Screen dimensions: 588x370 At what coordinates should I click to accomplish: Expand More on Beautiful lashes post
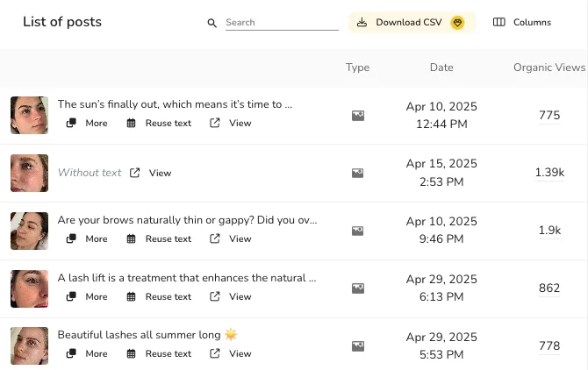tap(87, 353)
